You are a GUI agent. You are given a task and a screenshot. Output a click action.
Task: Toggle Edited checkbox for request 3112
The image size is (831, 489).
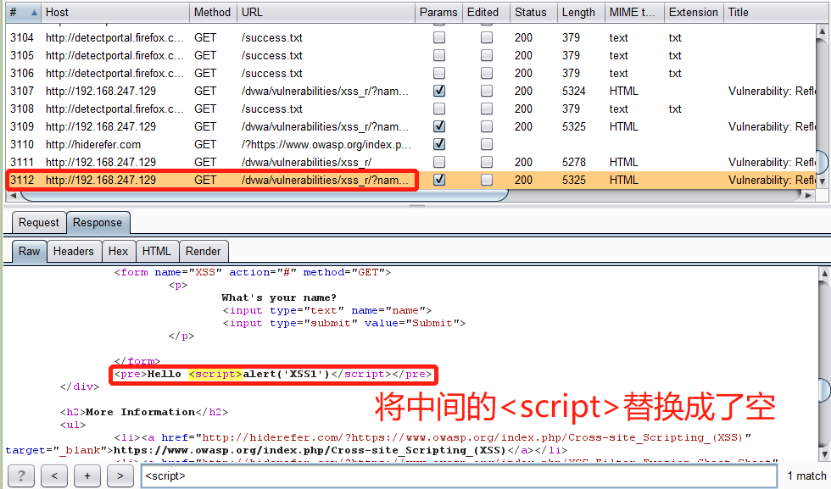pyautogui.click(x=487, y=180)
